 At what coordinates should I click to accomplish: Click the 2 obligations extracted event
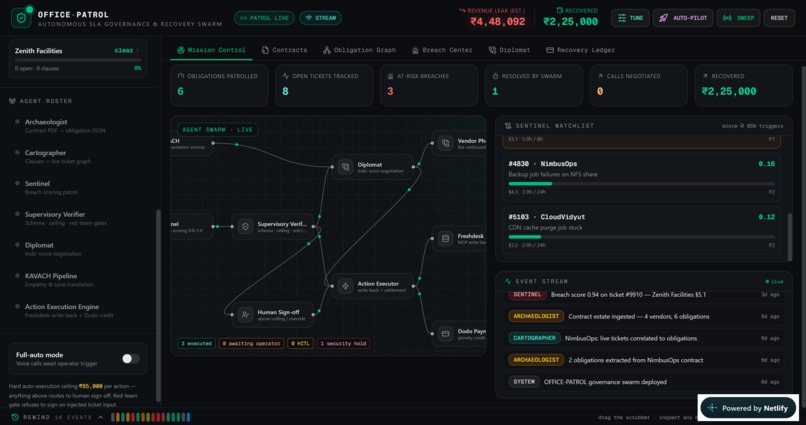pos(645,360)
